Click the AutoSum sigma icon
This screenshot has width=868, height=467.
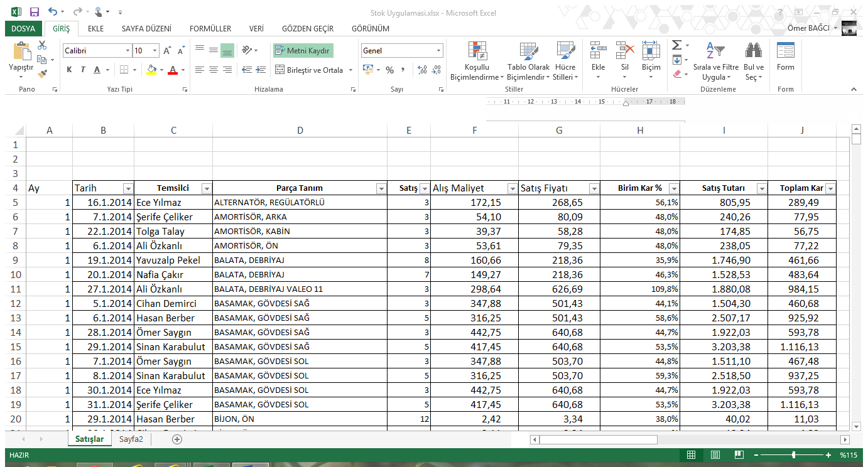(x=676, y=45)
